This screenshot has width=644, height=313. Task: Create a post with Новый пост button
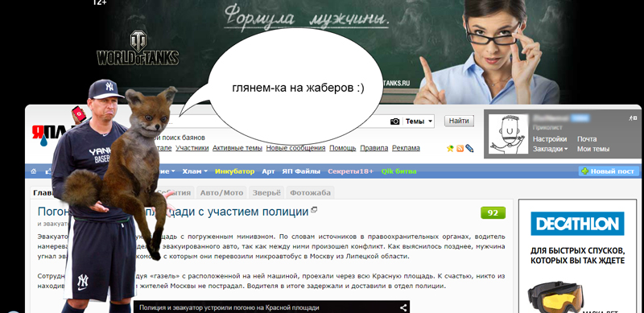click(x=609, y=171)
